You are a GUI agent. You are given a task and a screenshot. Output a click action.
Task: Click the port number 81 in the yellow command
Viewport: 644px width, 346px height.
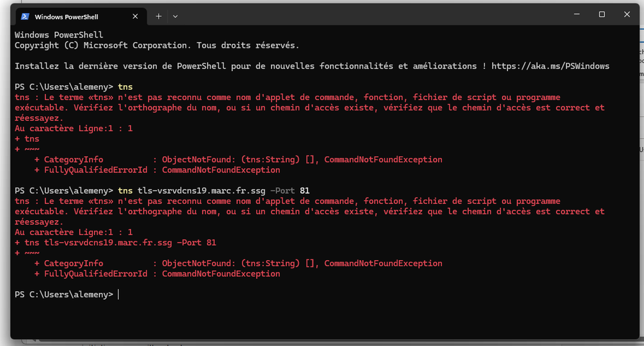coord(305,190)
